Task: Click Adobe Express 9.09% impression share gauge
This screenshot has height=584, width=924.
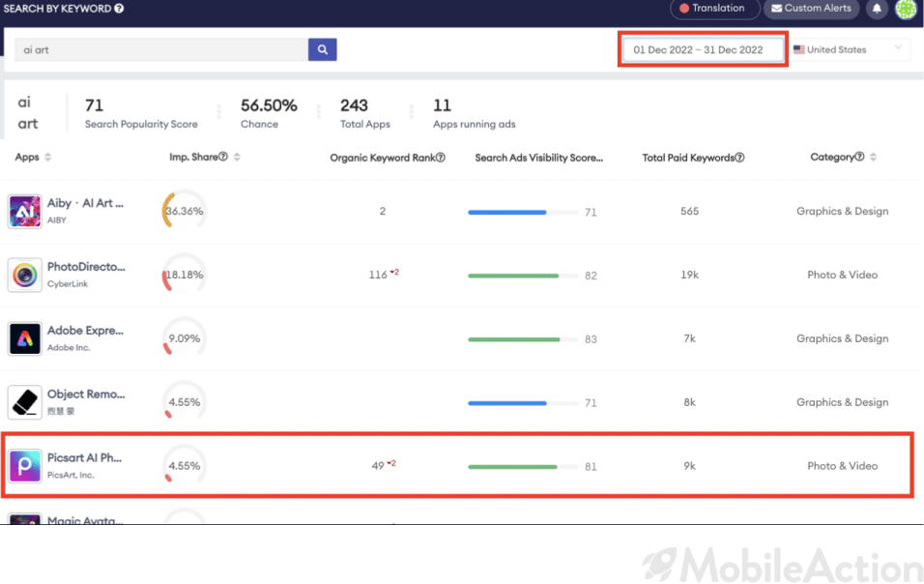Action: pos(184,338)
